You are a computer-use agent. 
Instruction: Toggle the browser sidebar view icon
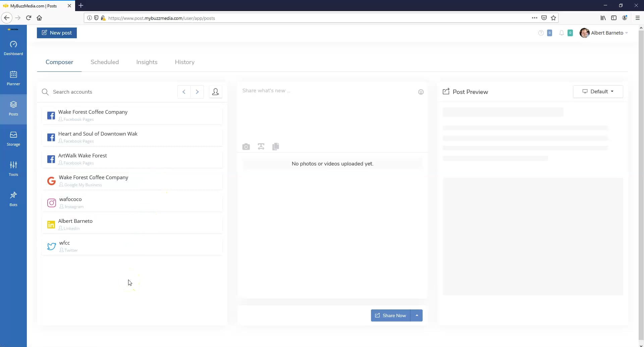(614, 18)
